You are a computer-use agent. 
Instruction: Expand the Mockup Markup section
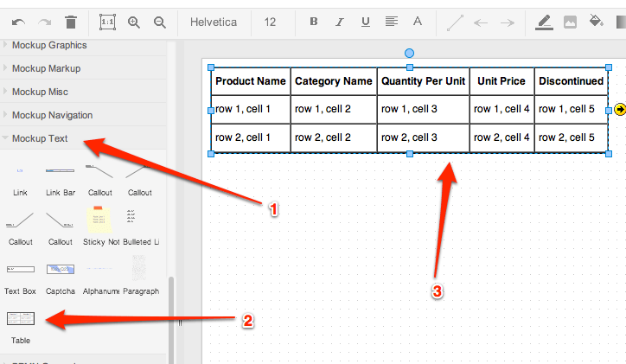(83, 68)
